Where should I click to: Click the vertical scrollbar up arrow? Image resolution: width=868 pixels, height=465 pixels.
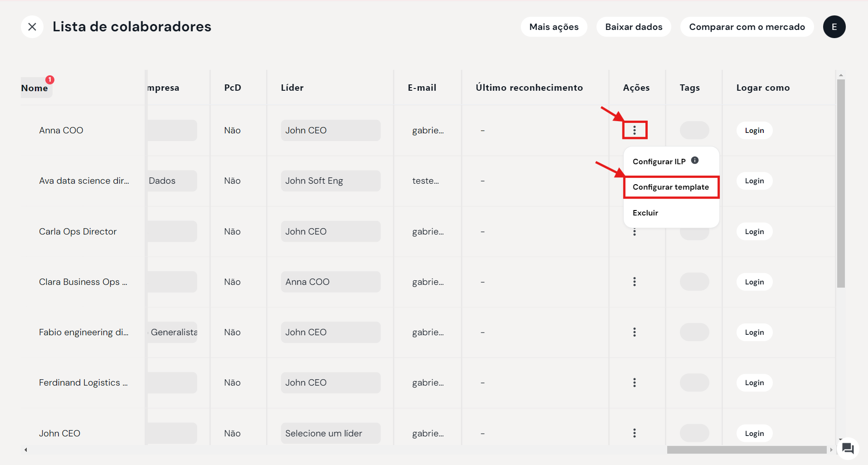841,75
